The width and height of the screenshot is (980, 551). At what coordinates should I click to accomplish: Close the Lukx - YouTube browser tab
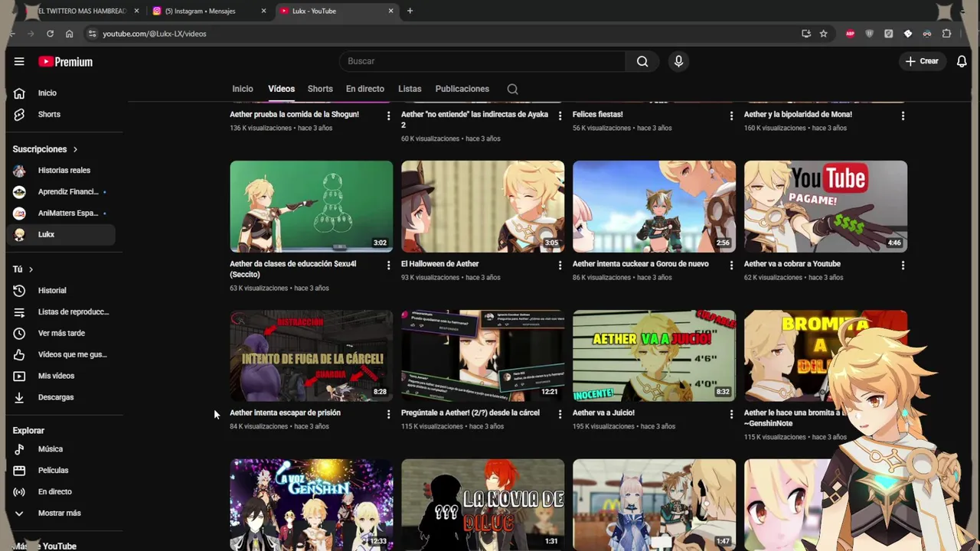tap(390, 11)
